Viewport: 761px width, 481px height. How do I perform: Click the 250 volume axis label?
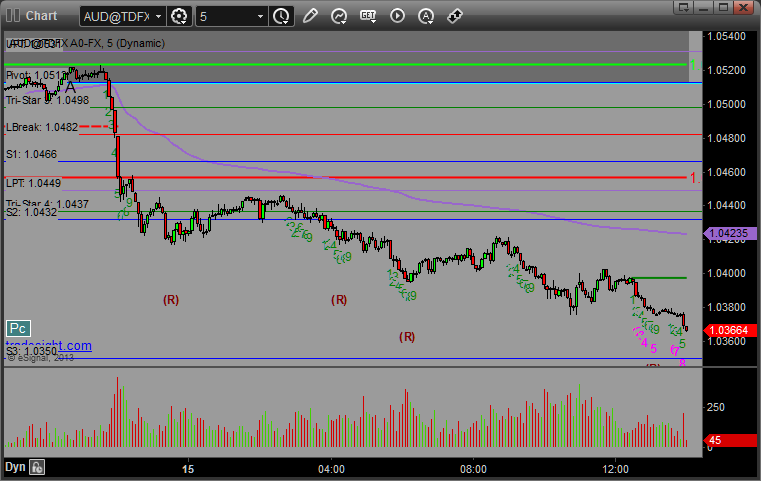(716, 407)
